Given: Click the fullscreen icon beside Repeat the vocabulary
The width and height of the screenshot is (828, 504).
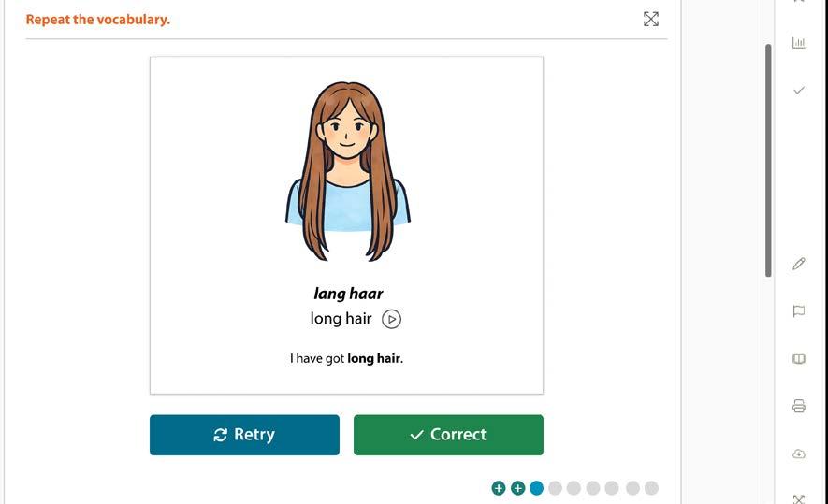Looking at the screenshot, I should pyautogui.click(x=650, y=19).
